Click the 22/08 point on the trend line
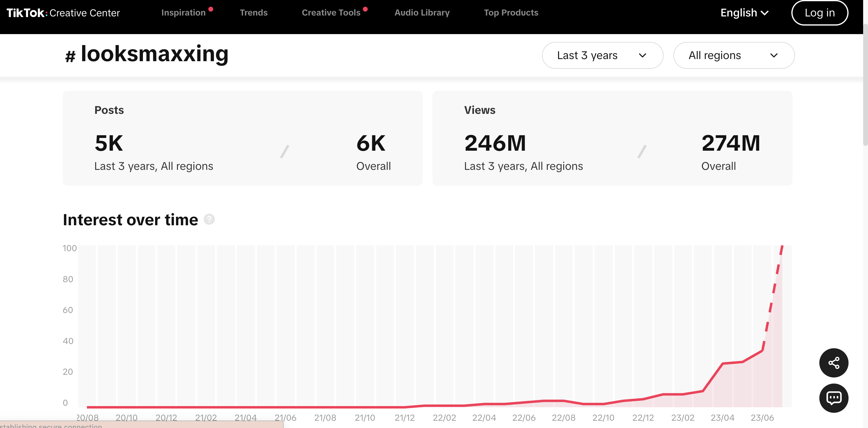This screenshot has width=868, height=428. pos(563,401)
